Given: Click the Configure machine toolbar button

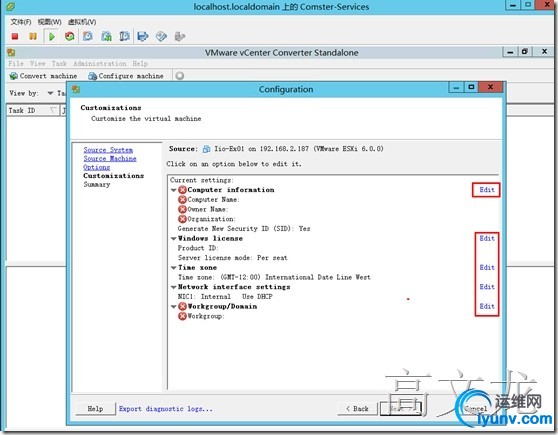Looking at the screenshot, I should pyautogui.click(x=126, y=76).
